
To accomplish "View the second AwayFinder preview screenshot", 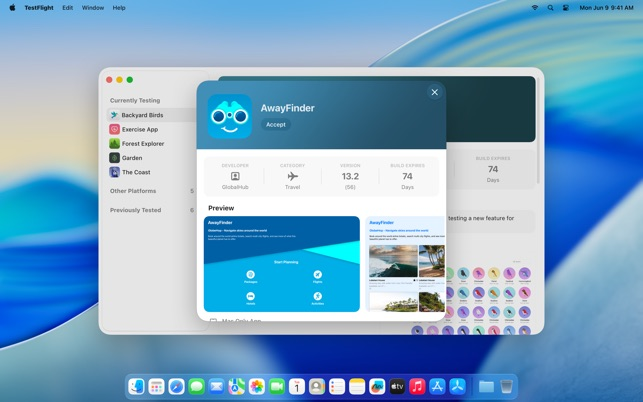I will point(405,264).
